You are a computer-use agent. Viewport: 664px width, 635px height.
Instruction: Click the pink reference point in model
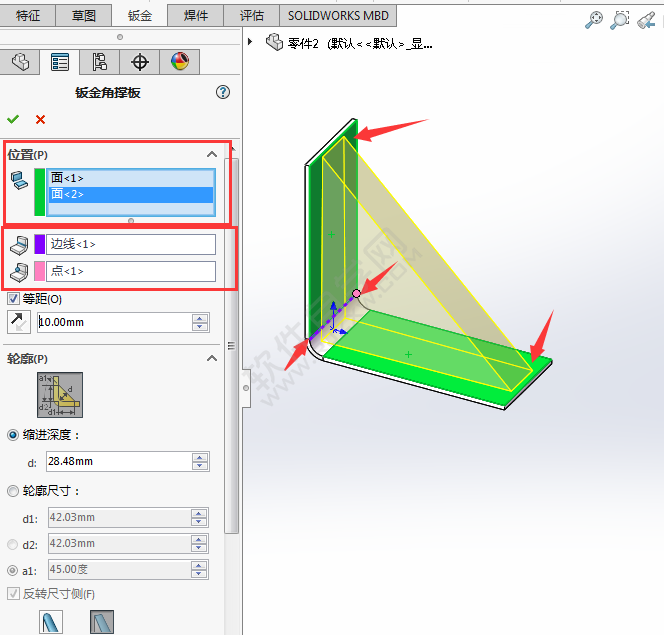(357, 293)
